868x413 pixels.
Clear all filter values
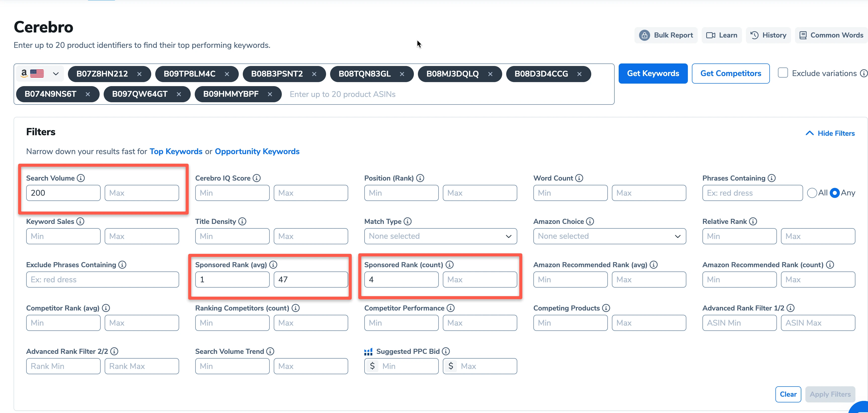click(788, 394)
